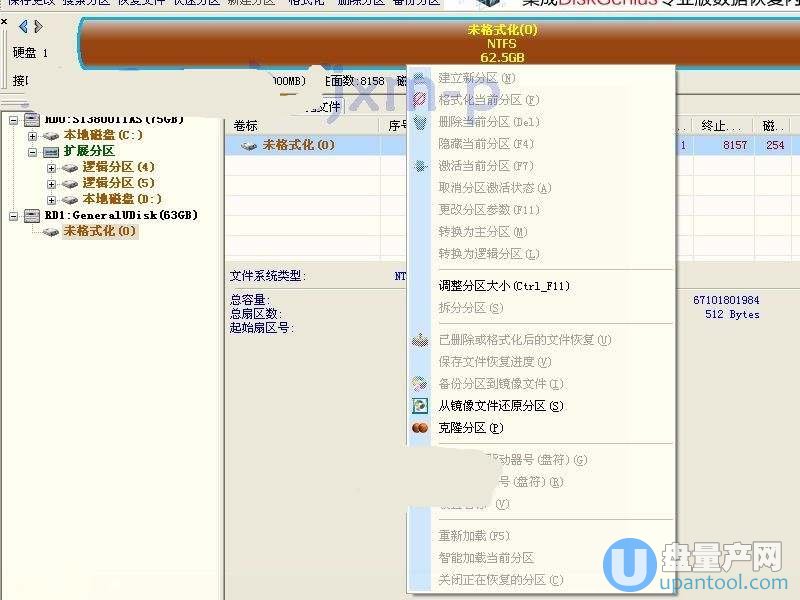Image resolution: width=800 pixels, height=600 pixels.
Task: Click the clone partition icon in context menu
Action: pos(420,428)
